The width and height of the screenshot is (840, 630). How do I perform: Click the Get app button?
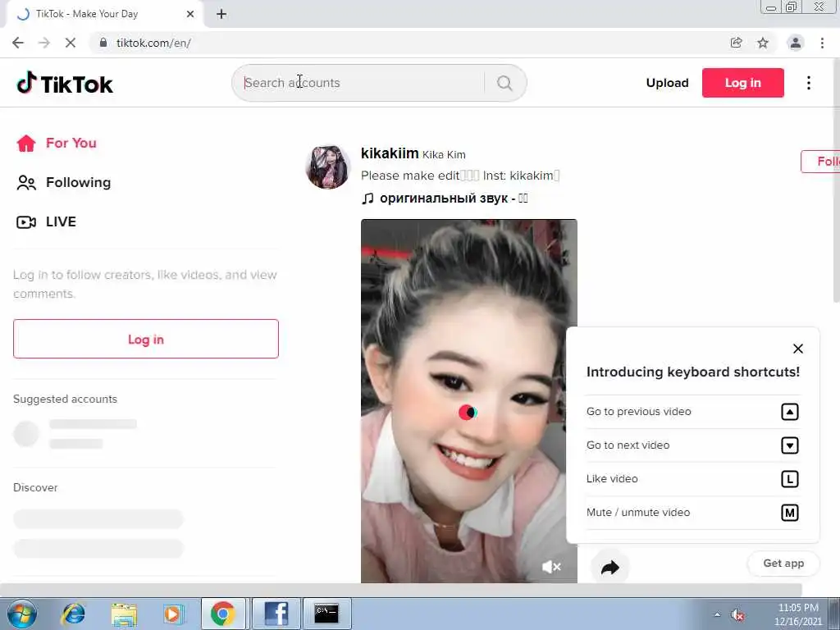783,563
